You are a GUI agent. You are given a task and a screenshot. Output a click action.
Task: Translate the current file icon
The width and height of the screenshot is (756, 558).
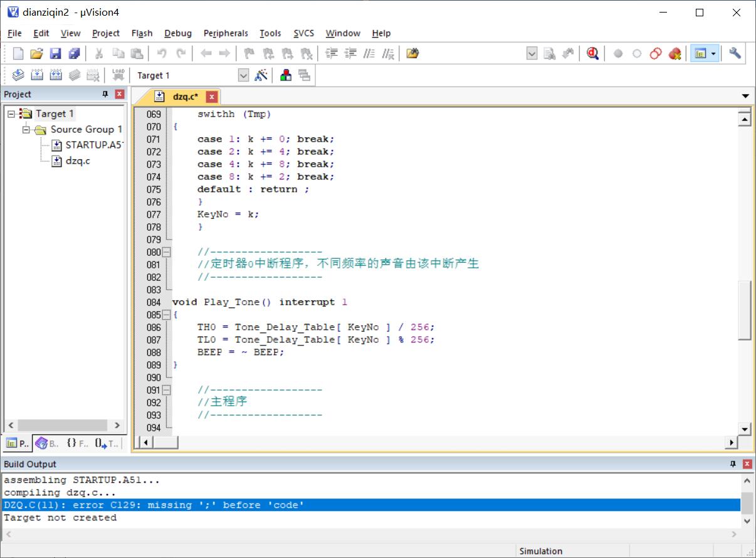coord(18,75)
